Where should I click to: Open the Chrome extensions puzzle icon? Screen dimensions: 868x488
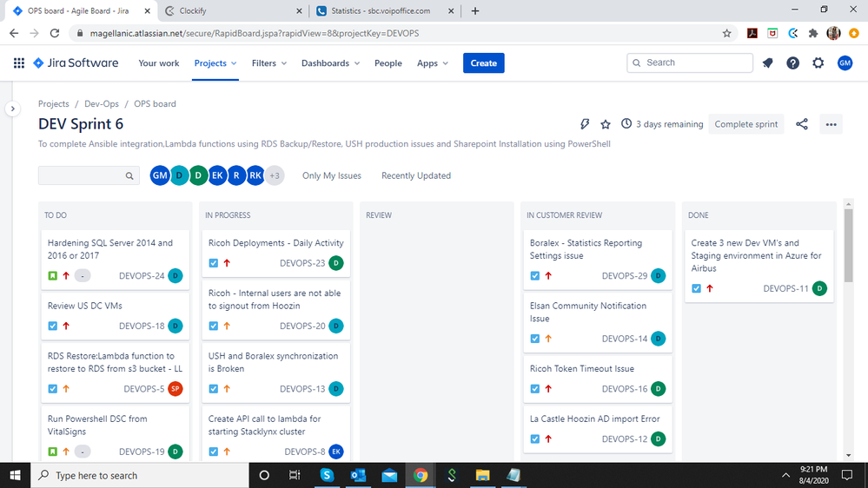click(813, 33)
